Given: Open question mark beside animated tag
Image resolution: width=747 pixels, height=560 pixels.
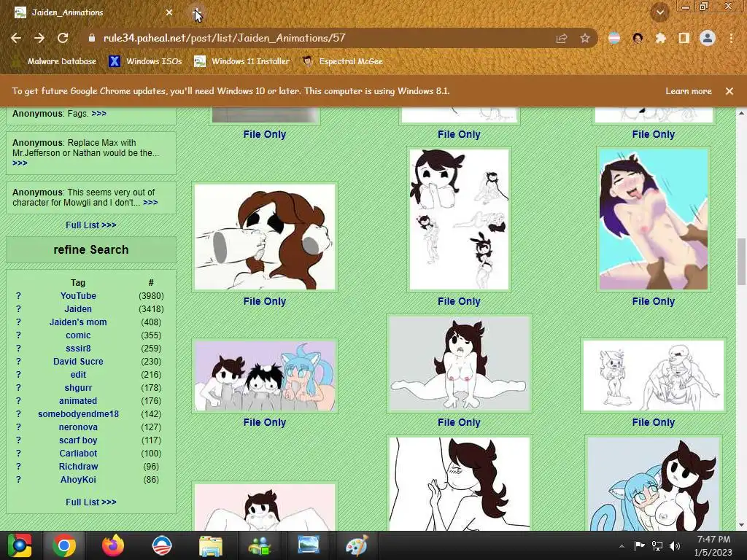Looking at the screenshot, I should (x=18, y=401).
